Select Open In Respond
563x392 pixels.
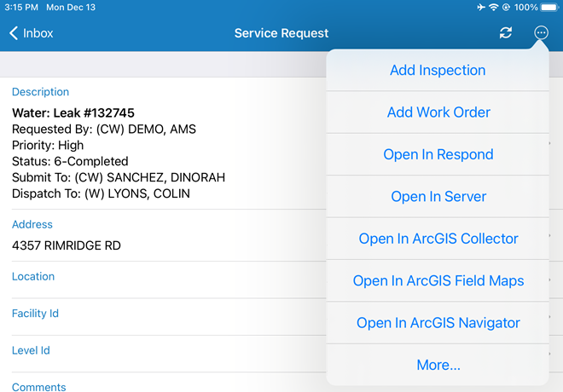(438, 154)
